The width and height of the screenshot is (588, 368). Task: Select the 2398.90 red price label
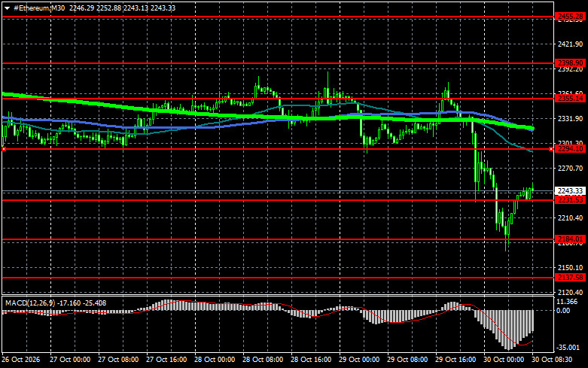[570, 63]
